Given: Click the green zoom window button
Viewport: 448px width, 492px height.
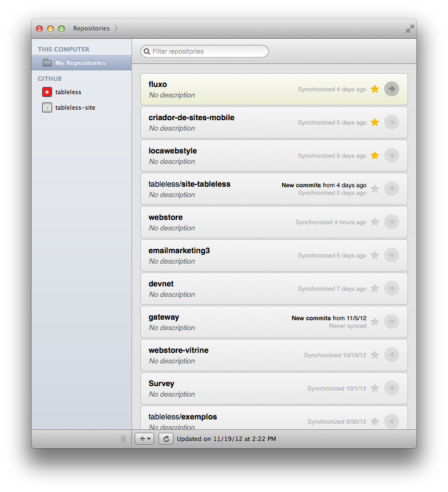Looking at the screenshot, I should pos(62,29).
